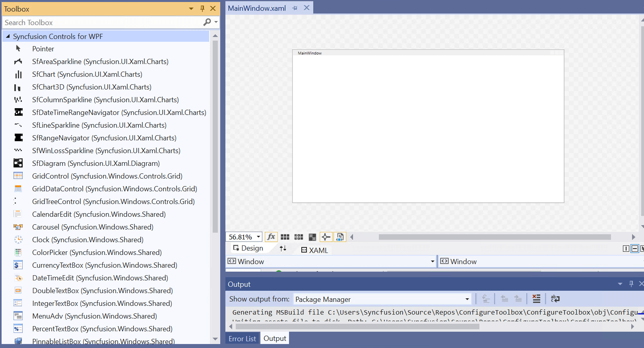This screenshot has height=348, width=644.
Task: Toggle the project code display button
Action: coord(340,237)
